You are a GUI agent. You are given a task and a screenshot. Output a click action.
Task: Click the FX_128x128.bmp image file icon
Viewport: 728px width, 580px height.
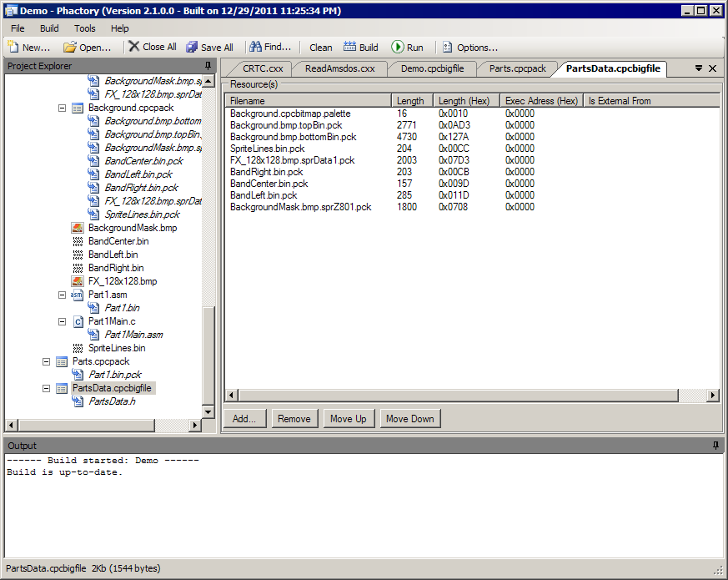[78, 281]
